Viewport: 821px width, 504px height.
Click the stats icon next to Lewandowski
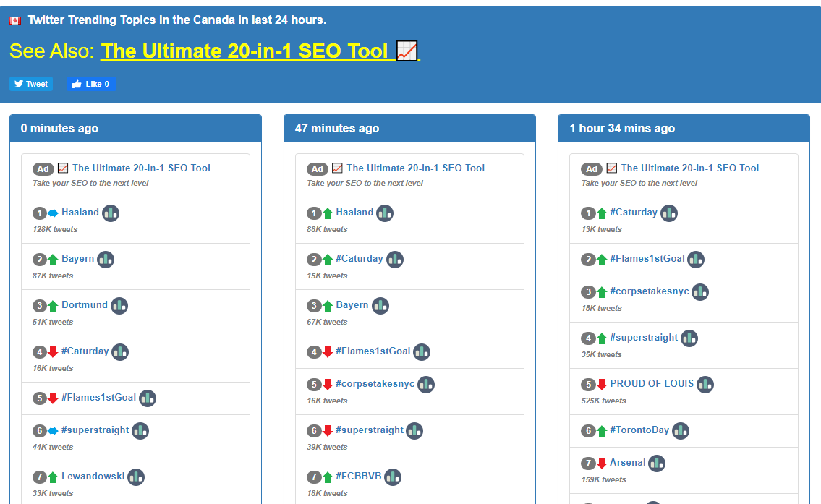click(135, 477)
